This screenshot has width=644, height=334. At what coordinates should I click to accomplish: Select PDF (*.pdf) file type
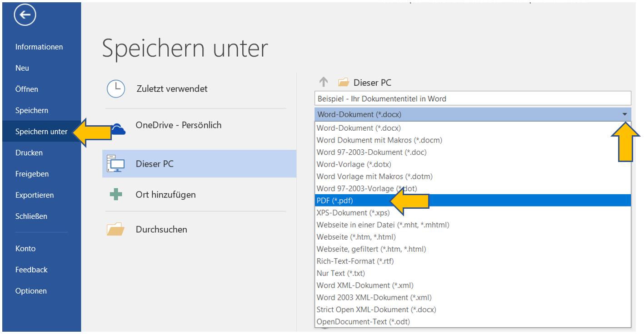coord(473,201)
